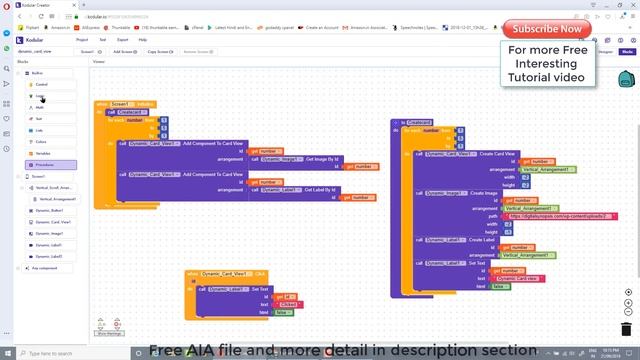640x360 pixels.
Task: Zoom out of the blocks workspace
Action: coord(628,312)
